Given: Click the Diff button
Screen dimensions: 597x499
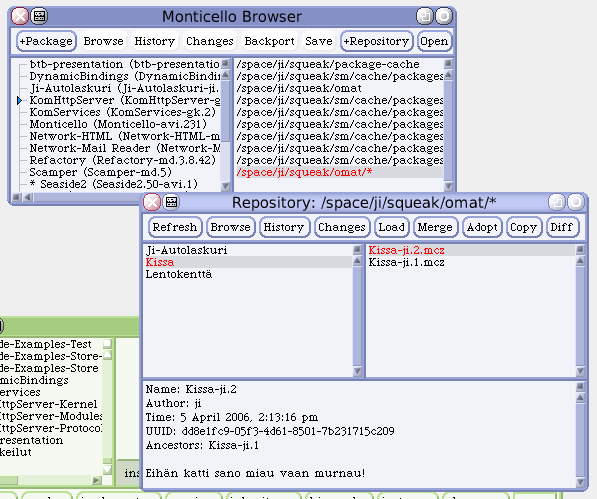Looking at the screenshot, I should click(x=562, y=227).
